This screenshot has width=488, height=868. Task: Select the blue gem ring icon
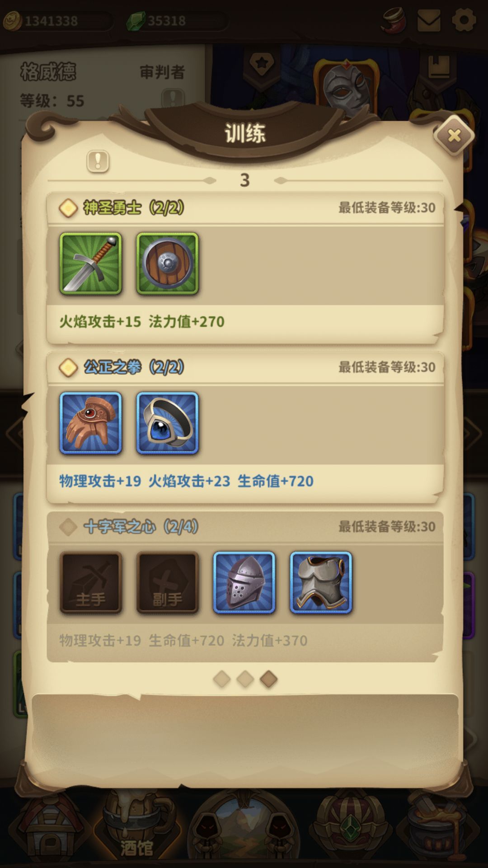[168, 423]
